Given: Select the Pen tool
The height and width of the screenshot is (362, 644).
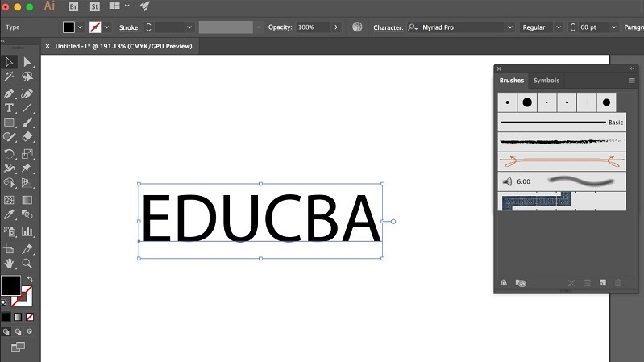Looking at the screenshot, I should coord(9,94).
